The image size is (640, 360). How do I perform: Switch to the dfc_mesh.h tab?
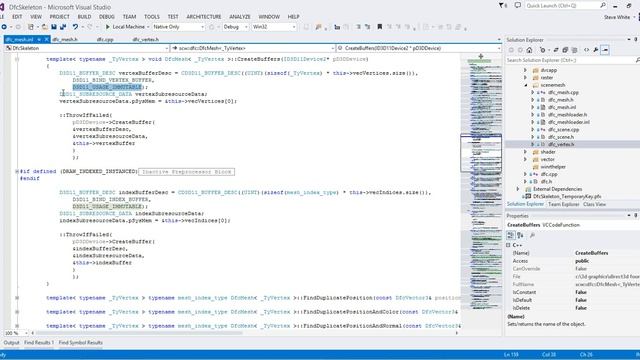(x=65, y=40)
